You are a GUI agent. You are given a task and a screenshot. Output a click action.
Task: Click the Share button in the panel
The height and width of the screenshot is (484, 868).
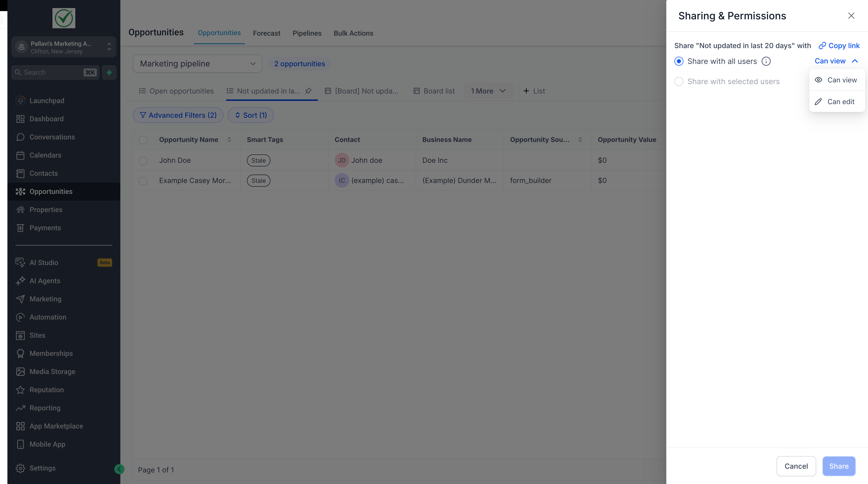tap(839, 466)
